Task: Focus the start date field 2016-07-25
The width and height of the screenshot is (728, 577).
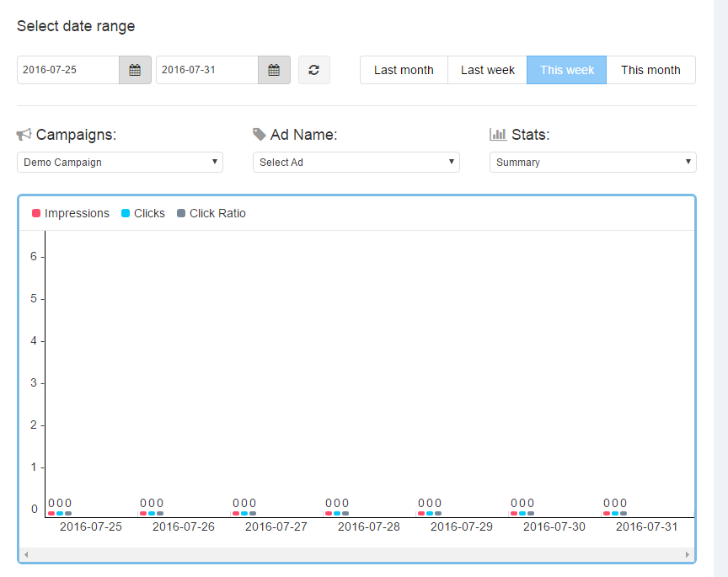Action: point(68,70)
